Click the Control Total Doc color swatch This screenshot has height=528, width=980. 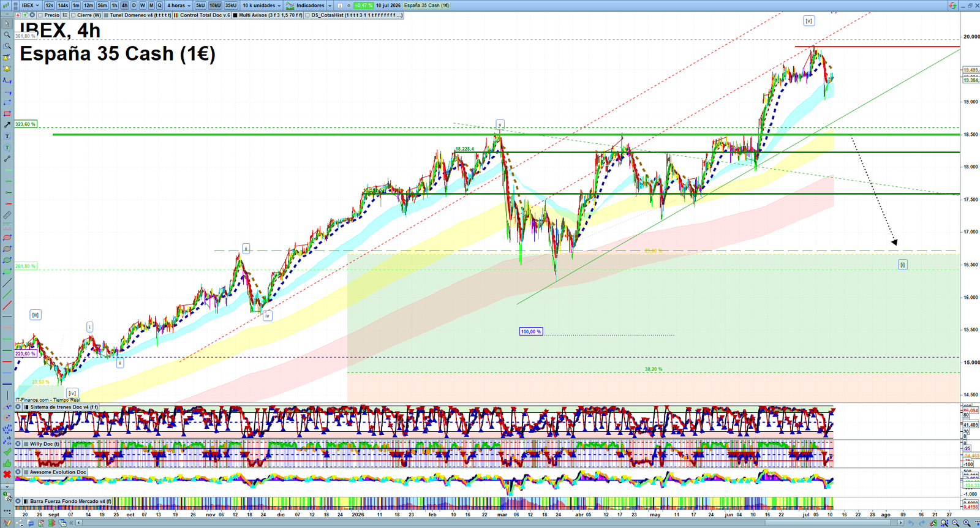click(x=176, y=15)
